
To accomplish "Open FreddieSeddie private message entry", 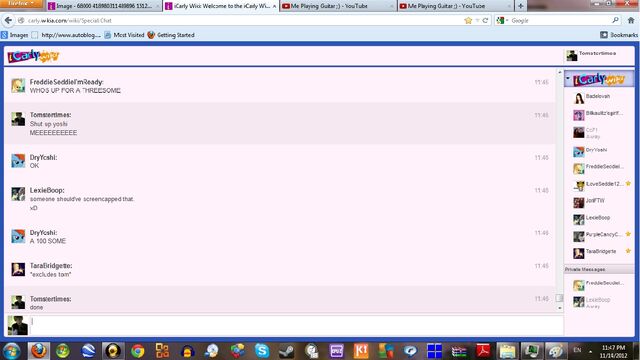I will pyautogui.click(x=599, y=284).
